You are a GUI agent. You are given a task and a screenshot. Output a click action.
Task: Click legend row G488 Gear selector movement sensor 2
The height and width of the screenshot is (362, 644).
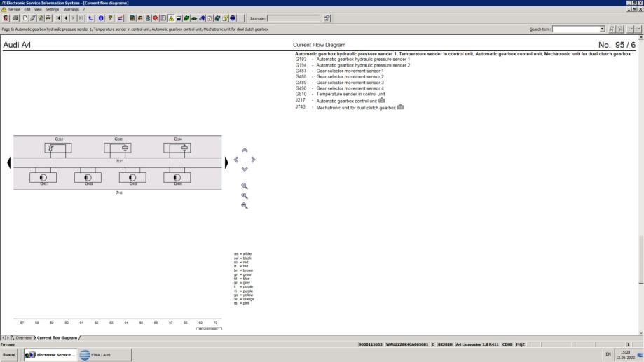tap(339, 76)
